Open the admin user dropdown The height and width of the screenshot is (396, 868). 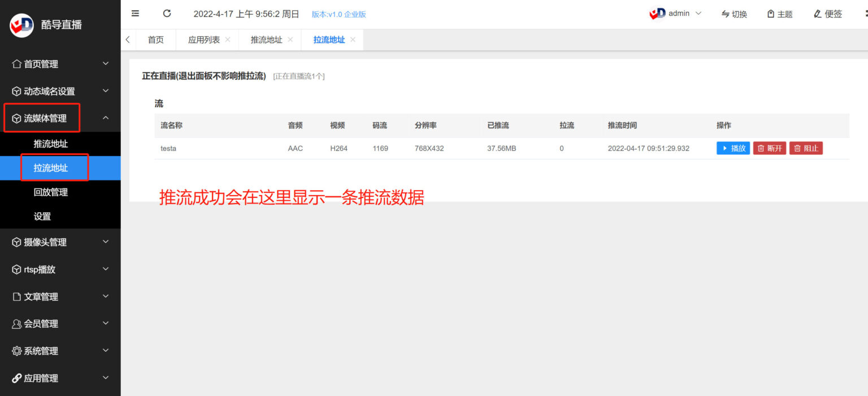tap(676, 14)
